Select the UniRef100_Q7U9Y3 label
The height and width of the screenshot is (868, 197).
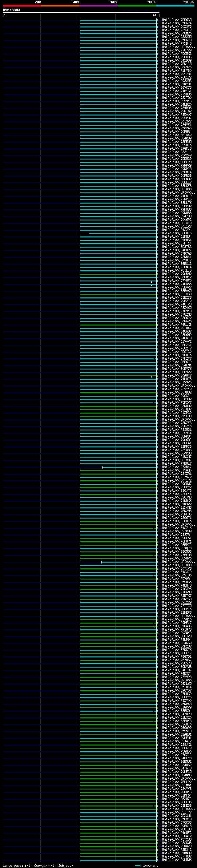click(177, 311)
